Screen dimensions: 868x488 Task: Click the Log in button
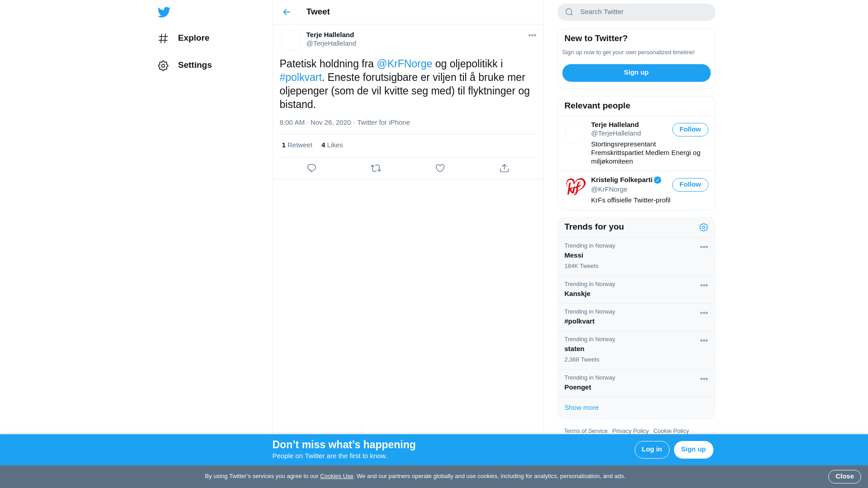click(651, 450)
